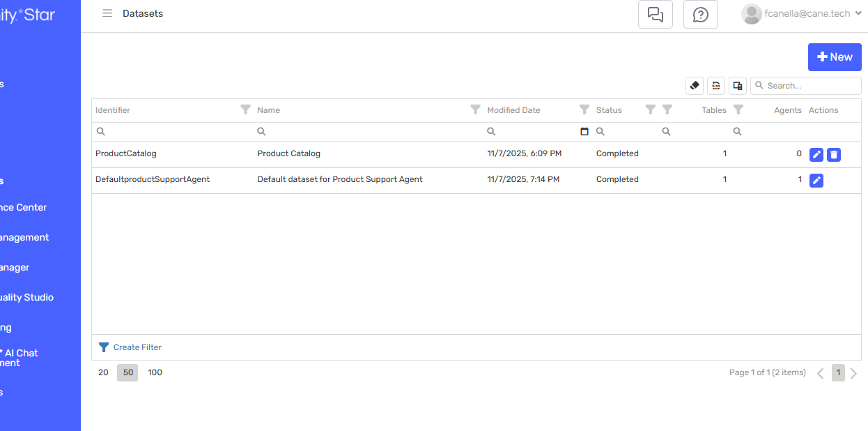The height and width of the screenshot is (431, 868).
Task: Open the chat messages icon
Action: point(655,15)
